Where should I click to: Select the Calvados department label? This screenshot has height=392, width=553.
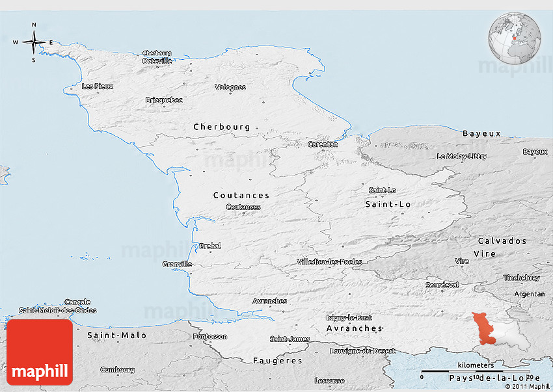[502, 241]
